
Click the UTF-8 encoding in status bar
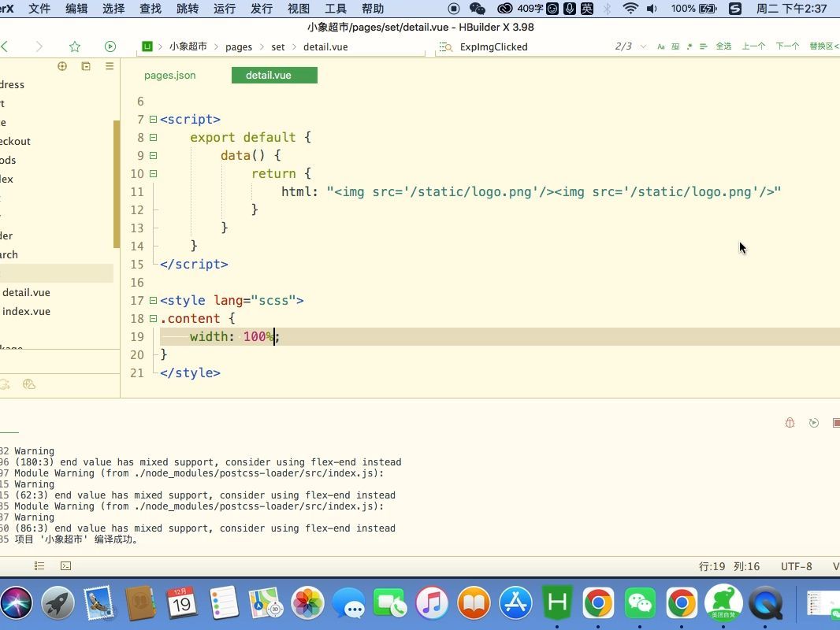pos(796,566)
